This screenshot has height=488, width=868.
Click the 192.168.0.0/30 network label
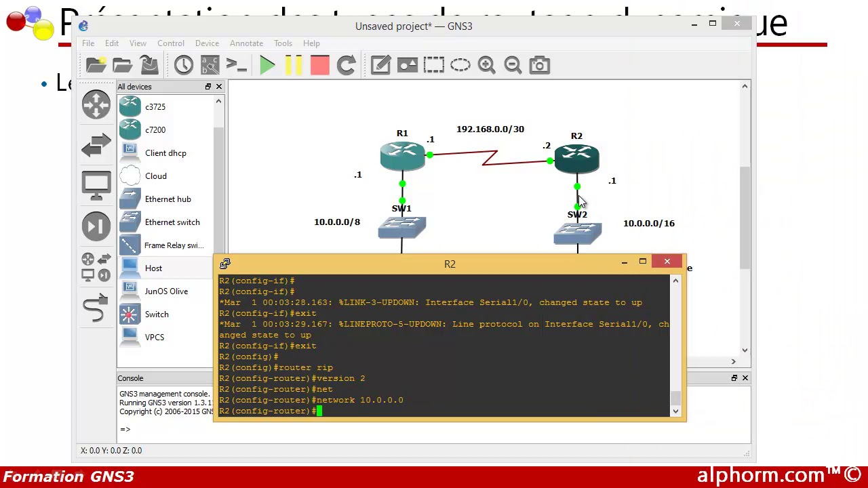(x=490, y=129)
